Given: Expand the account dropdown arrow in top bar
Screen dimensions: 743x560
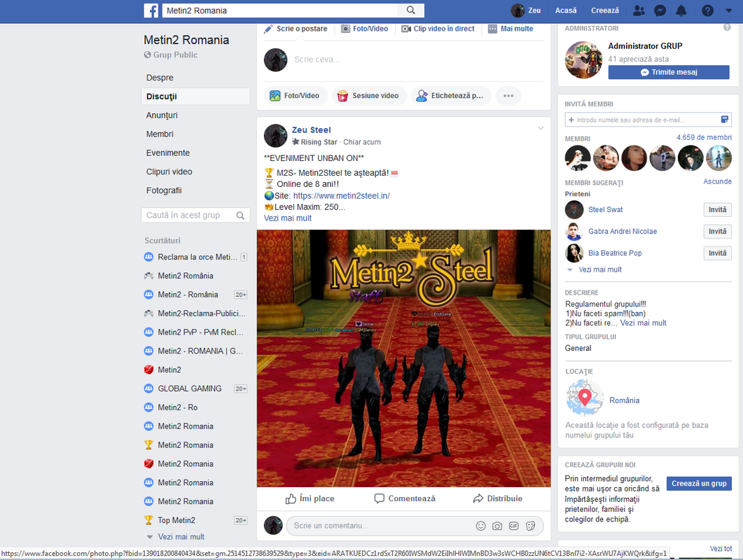Looking at the screenshot, I should (728, 10).
